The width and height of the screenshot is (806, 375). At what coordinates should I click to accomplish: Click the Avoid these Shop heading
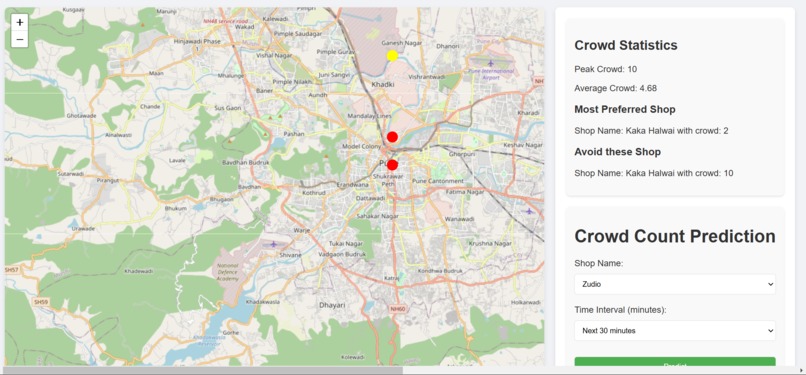[x=617, y=152]
